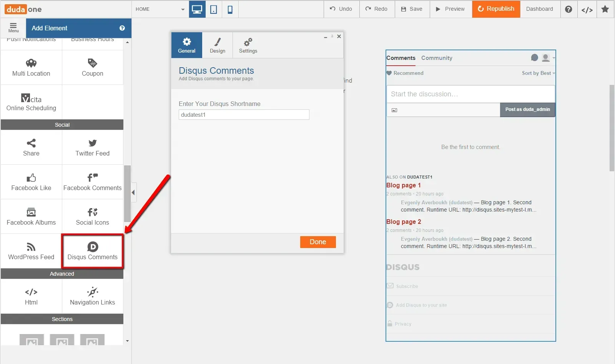Click the Undo button
The image size is (615, 364).
click(x=341, y=9)
